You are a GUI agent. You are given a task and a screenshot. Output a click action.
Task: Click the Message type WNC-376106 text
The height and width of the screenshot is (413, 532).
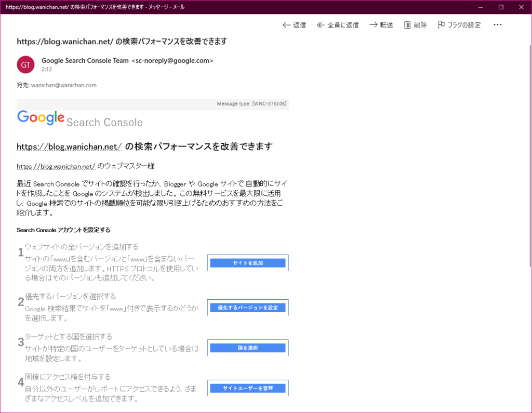(x=251, y=103)
